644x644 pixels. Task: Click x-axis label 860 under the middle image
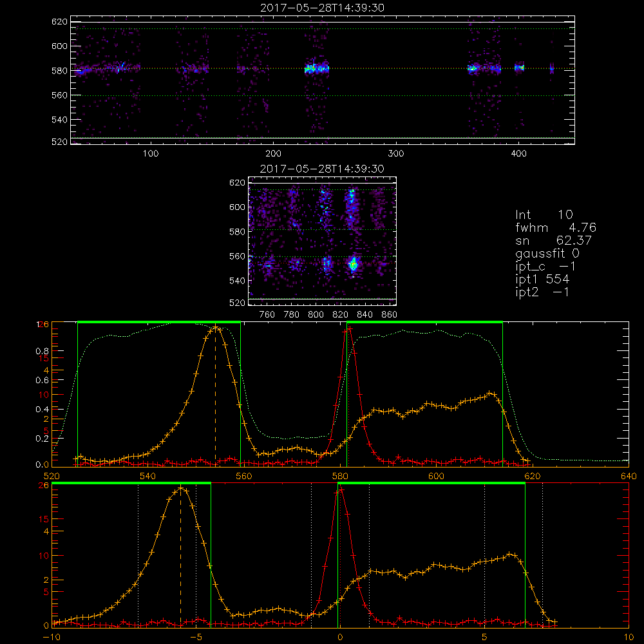point(390,315)
